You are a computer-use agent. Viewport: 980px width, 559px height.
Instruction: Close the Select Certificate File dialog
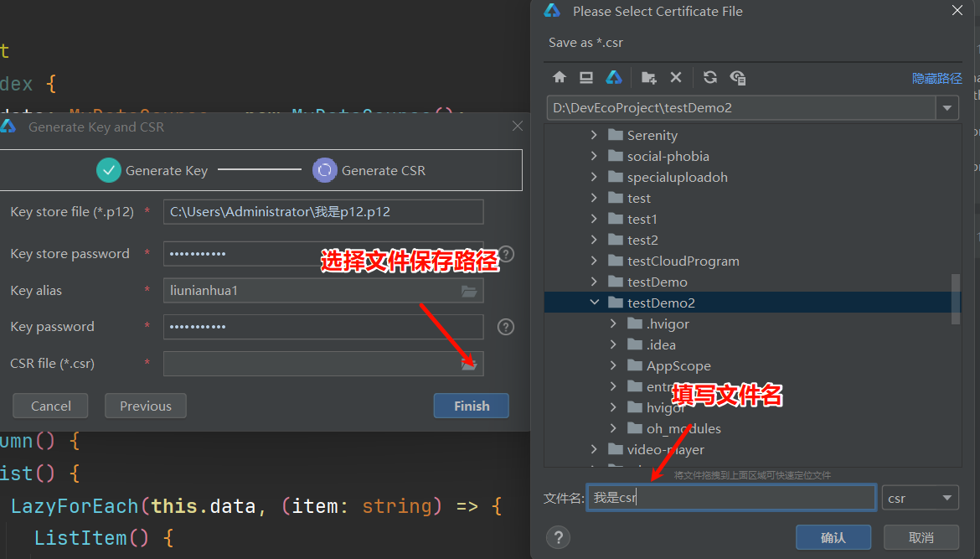(957, 11)
